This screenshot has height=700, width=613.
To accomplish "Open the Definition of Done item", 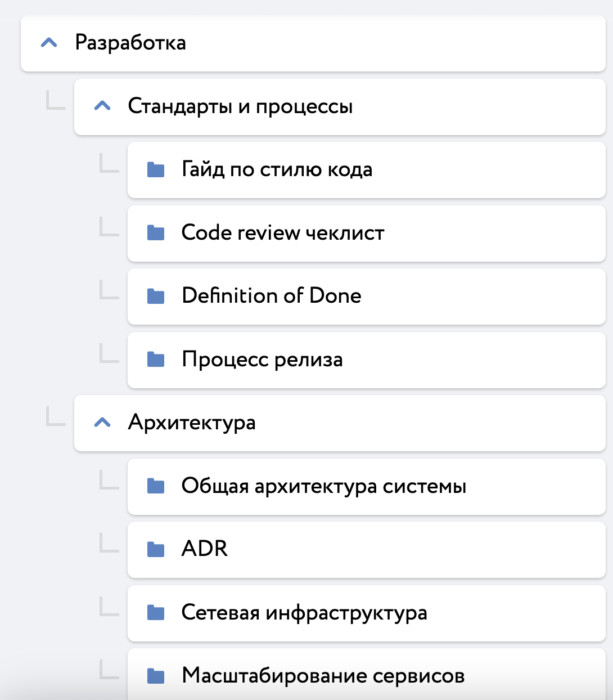I will [x=367, y=296].
